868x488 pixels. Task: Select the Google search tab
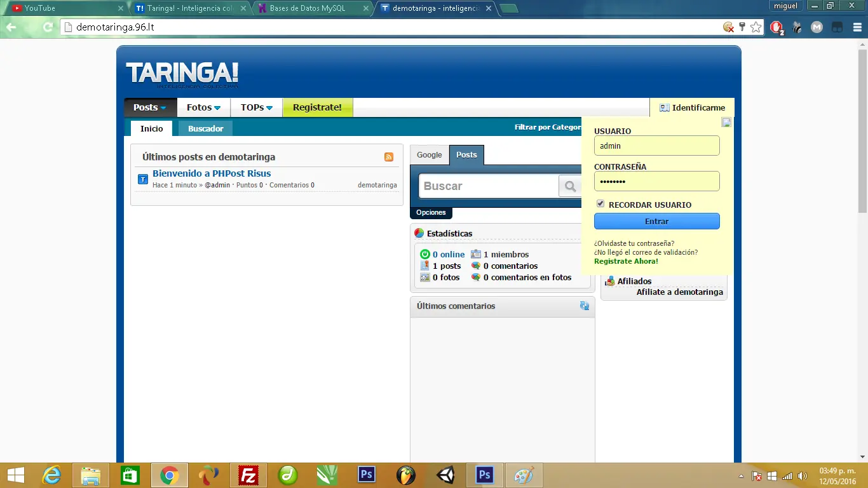[x=430, y=155]
